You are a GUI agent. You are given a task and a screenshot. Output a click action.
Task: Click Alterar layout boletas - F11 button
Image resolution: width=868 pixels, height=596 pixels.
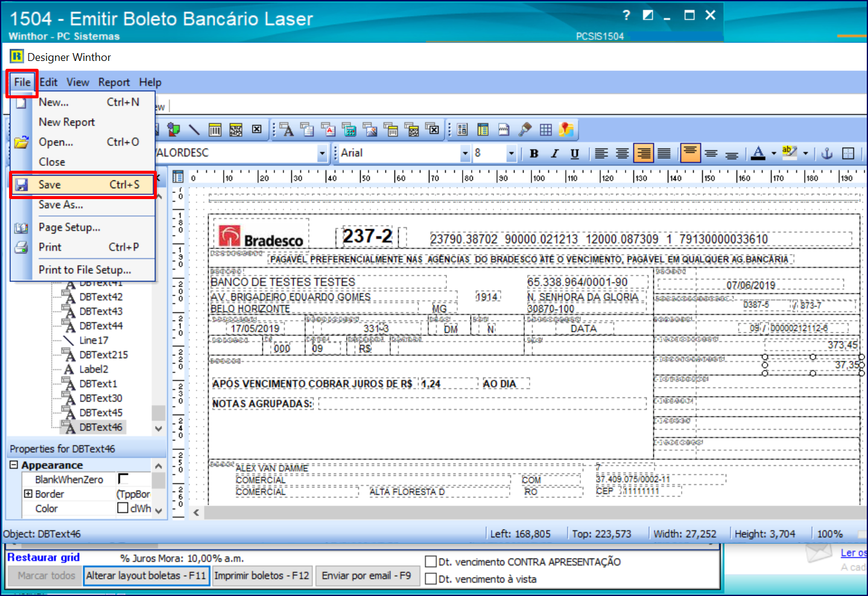click(x=147, y=576)
